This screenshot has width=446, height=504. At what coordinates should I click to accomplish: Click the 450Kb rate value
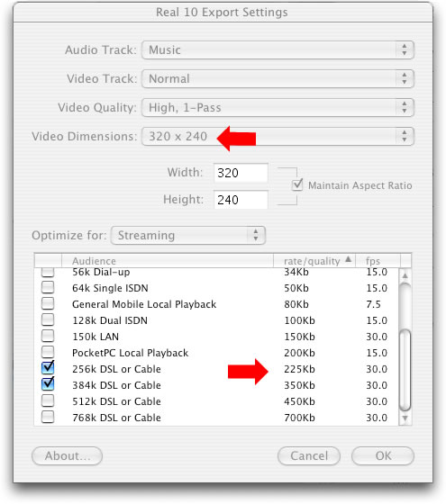tap(299, 401)
